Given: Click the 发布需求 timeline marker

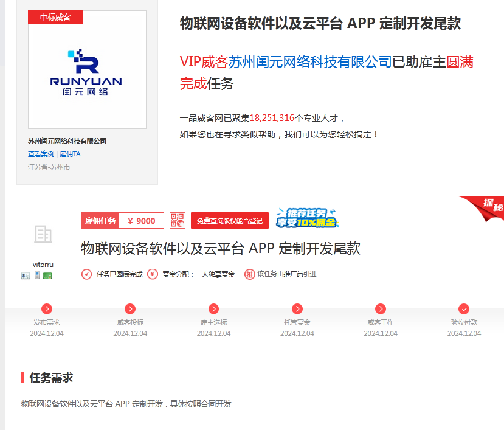Looking at the screenshot, I should [x=47, y=309].
